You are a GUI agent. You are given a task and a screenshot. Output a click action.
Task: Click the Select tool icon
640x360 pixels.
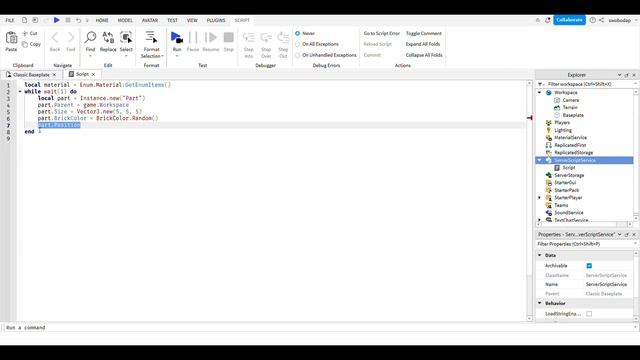pos(126,37)
